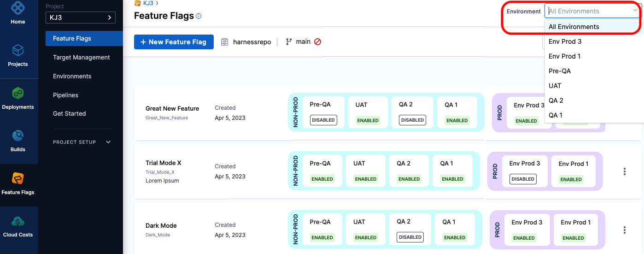644x254 pixels.
Task: Open the Deployments module icon
Action: click(x=18, y=93)
